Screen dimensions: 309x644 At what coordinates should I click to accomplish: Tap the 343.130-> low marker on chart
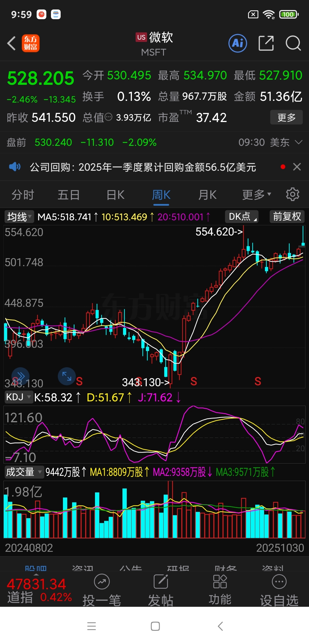click(146, 382)
